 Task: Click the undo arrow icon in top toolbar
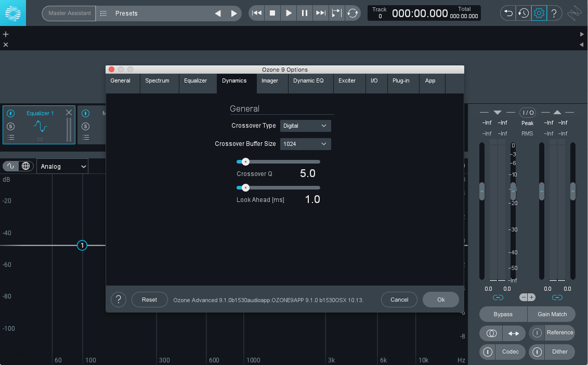[508, 13]
